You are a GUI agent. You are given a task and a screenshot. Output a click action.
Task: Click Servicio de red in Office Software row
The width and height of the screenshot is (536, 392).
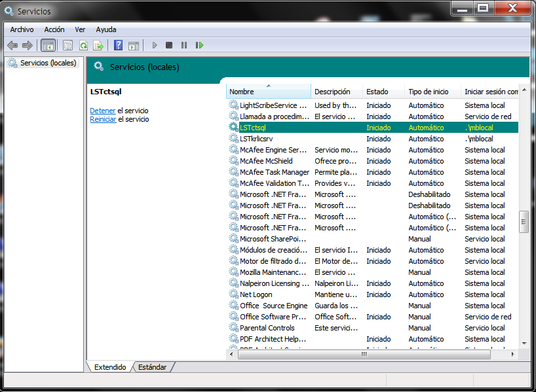488,317
